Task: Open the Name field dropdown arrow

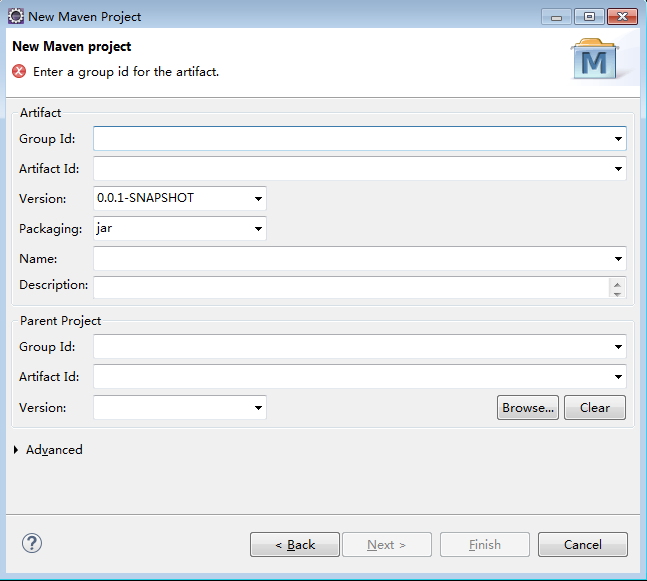Action: (x=618, y=259)
